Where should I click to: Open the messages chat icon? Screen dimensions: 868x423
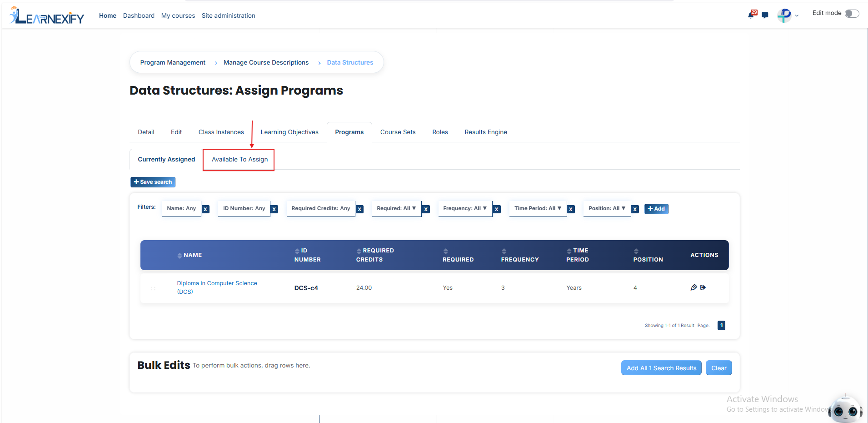coord(765,15)
